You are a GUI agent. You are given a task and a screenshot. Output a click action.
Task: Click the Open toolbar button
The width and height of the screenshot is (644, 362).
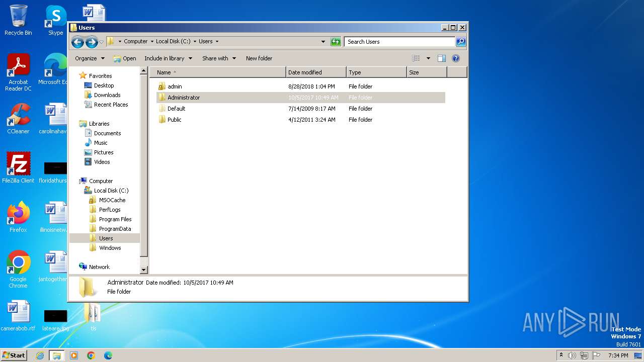coord(124,58)
